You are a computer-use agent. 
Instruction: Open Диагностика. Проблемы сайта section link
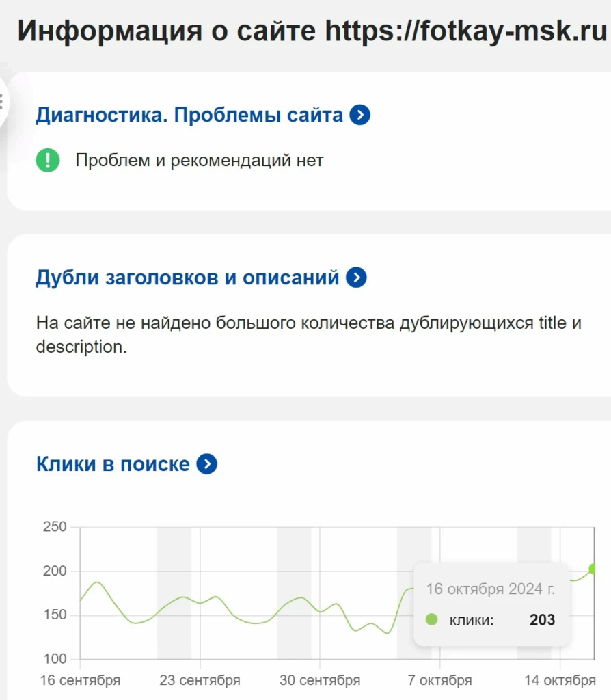pos(189,115)
